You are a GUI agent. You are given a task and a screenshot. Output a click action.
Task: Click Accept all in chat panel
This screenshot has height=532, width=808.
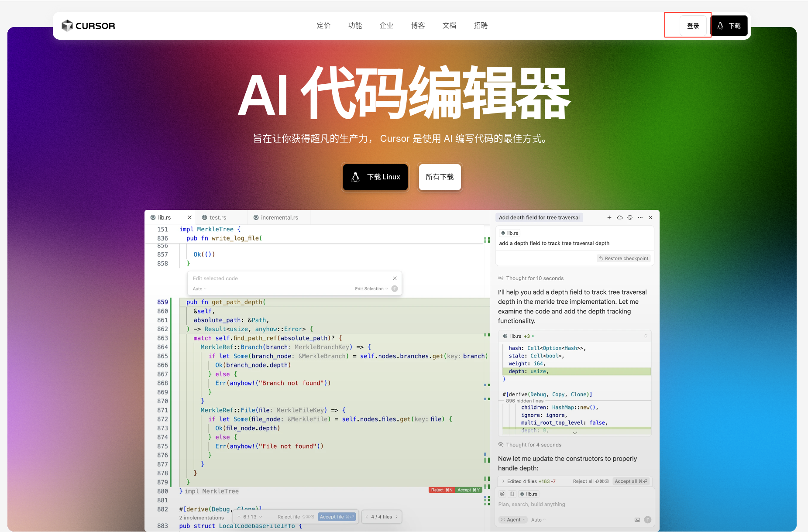coord(631,481)
